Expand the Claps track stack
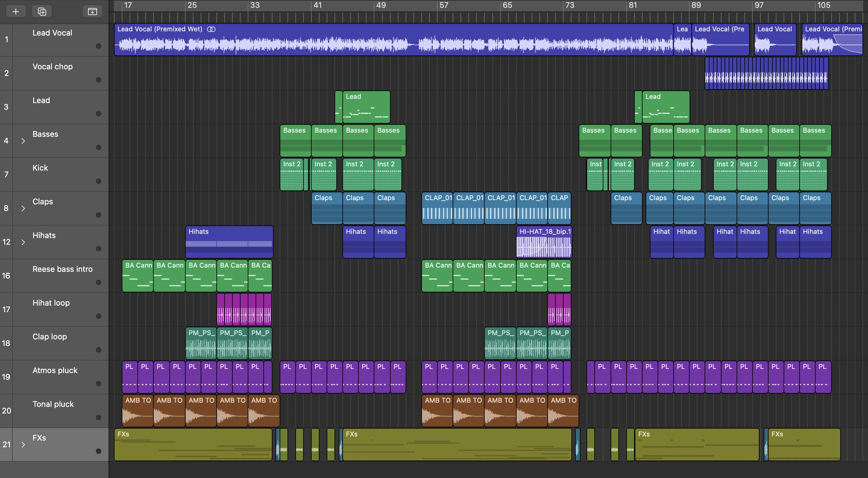Image resolution: width=868 pixels, height=478 pixels. click(23, 208)
